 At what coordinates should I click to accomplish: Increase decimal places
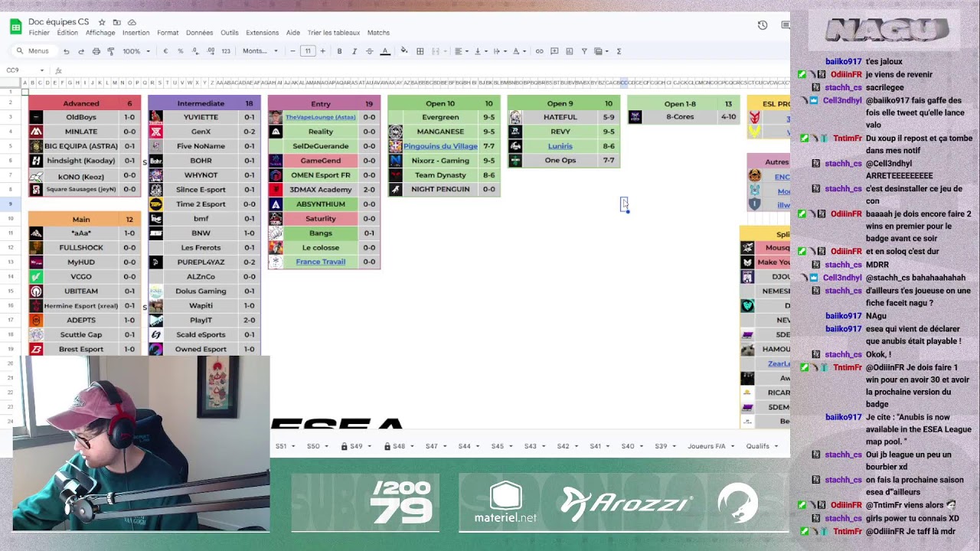(210, 51)
